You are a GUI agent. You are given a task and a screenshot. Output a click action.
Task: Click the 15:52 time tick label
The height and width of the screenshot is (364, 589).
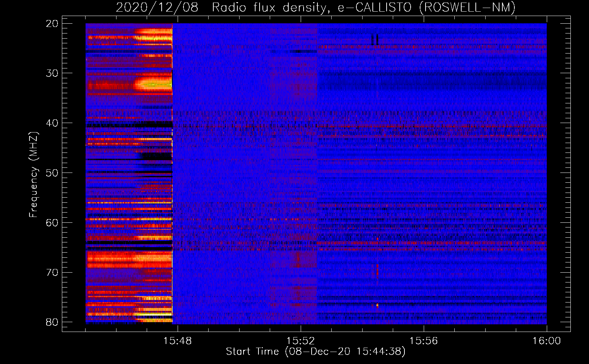tap(301, 341)
